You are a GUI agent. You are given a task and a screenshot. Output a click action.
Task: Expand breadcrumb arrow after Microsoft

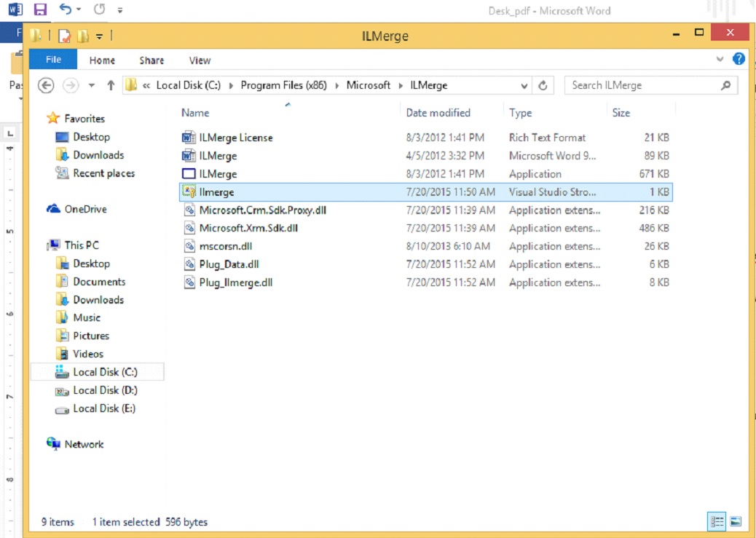tap(401, 86)
